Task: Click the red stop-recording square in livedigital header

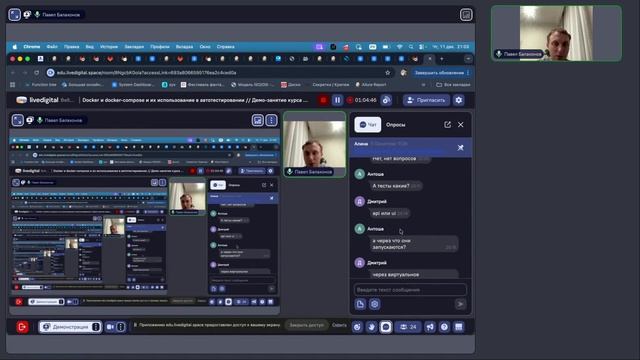Action: [x=323, y=100]
